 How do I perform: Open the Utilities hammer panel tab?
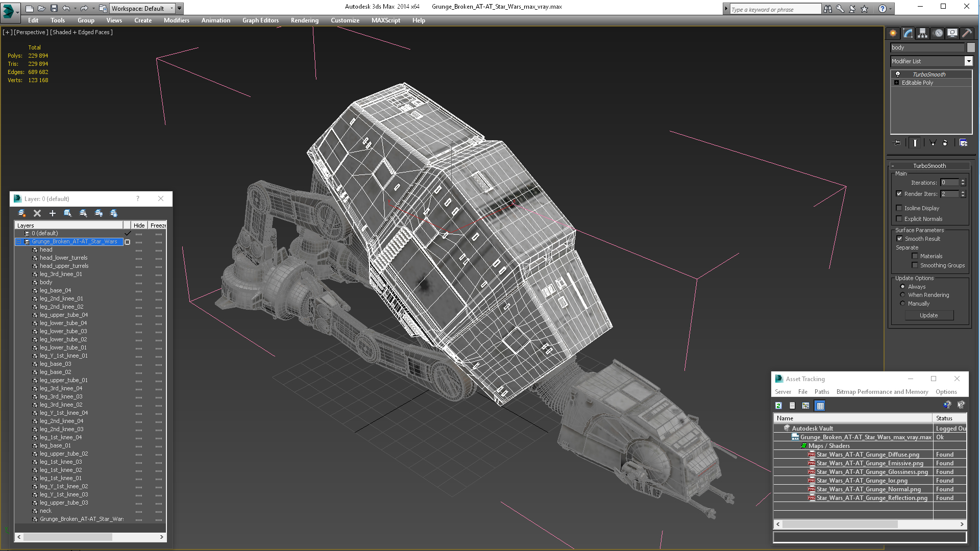(967, 33)
